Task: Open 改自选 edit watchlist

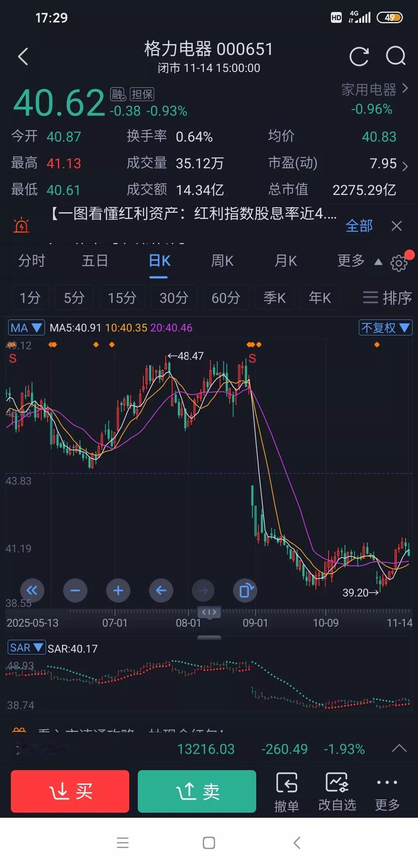Action: pyautogui.click(x=337, y=791)
